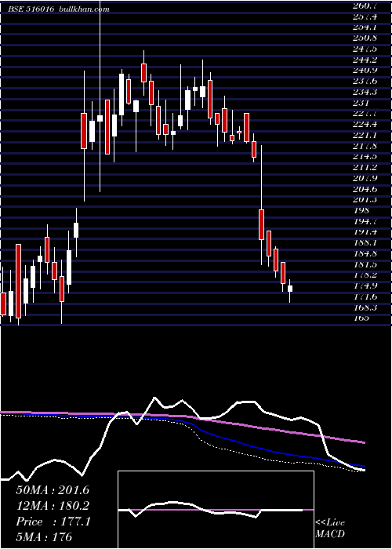Click the 184.8 price axis label
This screenshot has height=549, width=392.
point(366,253)
